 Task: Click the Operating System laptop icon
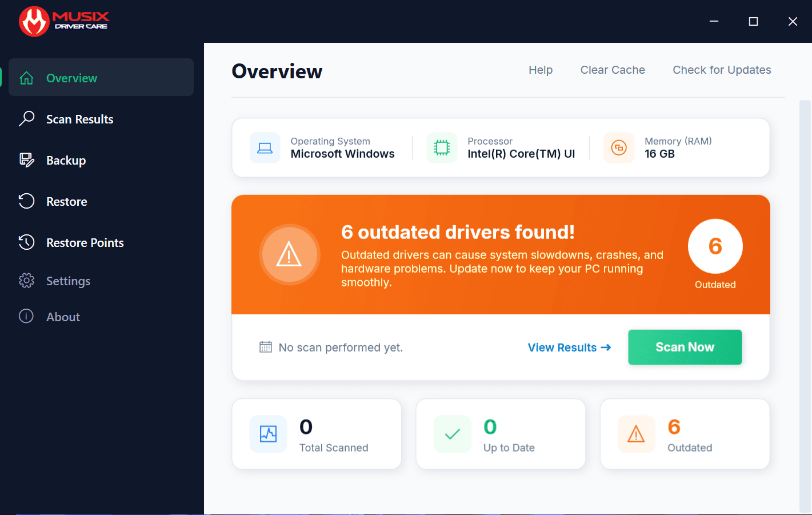coord(265,147)
